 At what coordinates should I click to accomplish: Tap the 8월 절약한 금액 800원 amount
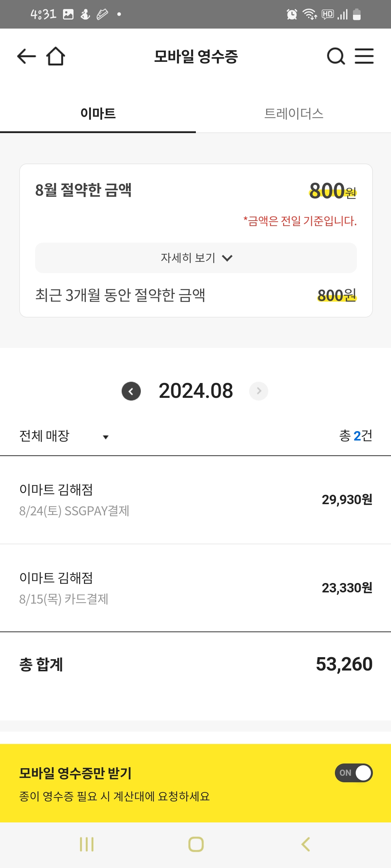click(x=332, y=191)
